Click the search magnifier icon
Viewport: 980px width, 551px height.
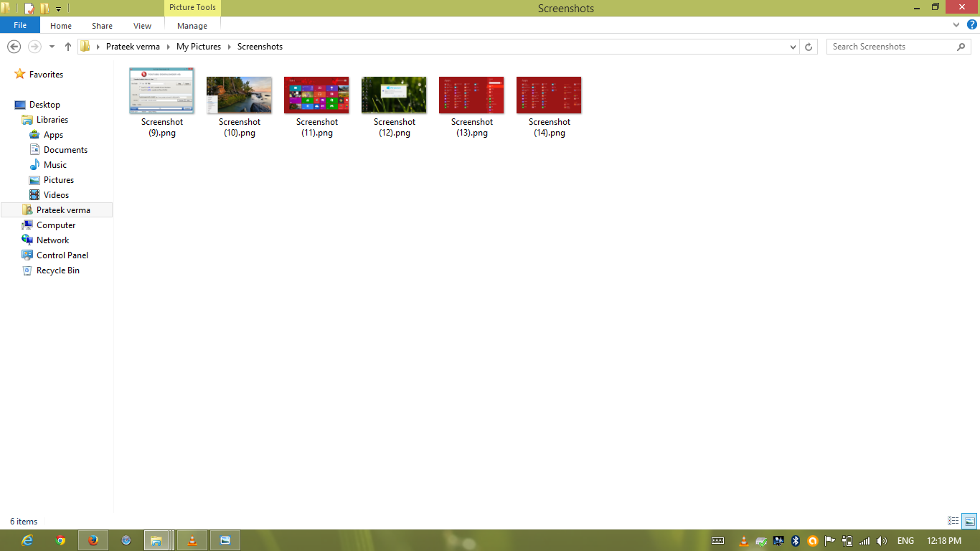point(961,47)
